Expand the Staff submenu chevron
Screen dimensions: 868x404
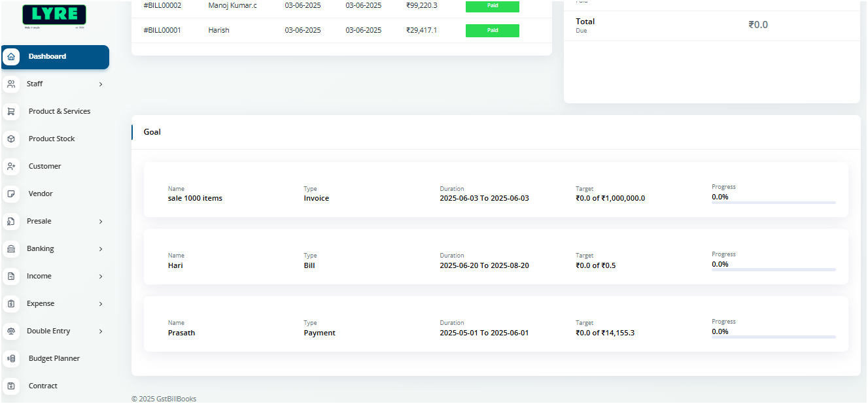coord(101,84)
